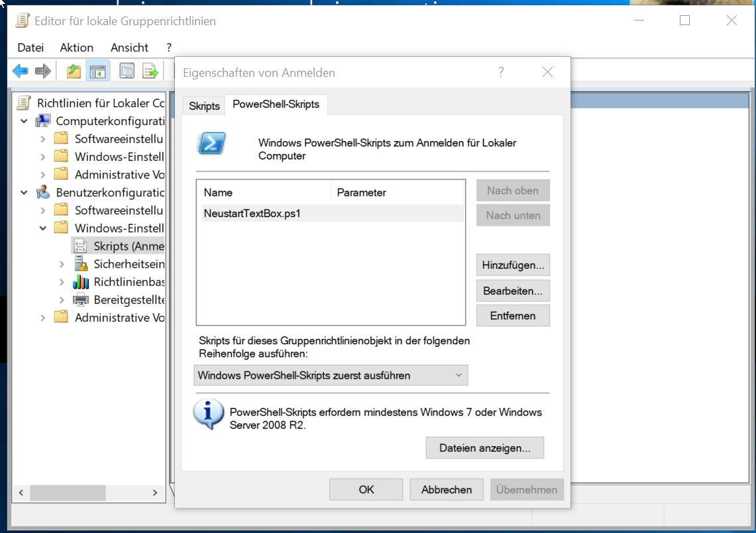Click the Name column header
756x533 pixels.
(264, 192)
